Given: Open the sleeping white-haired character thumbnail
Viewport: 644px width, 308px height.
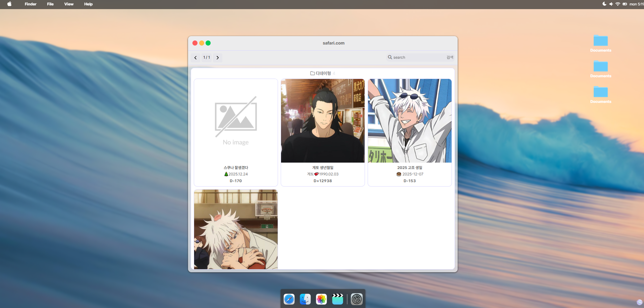Looking at the screenshot, I should (x=236, y=229).
